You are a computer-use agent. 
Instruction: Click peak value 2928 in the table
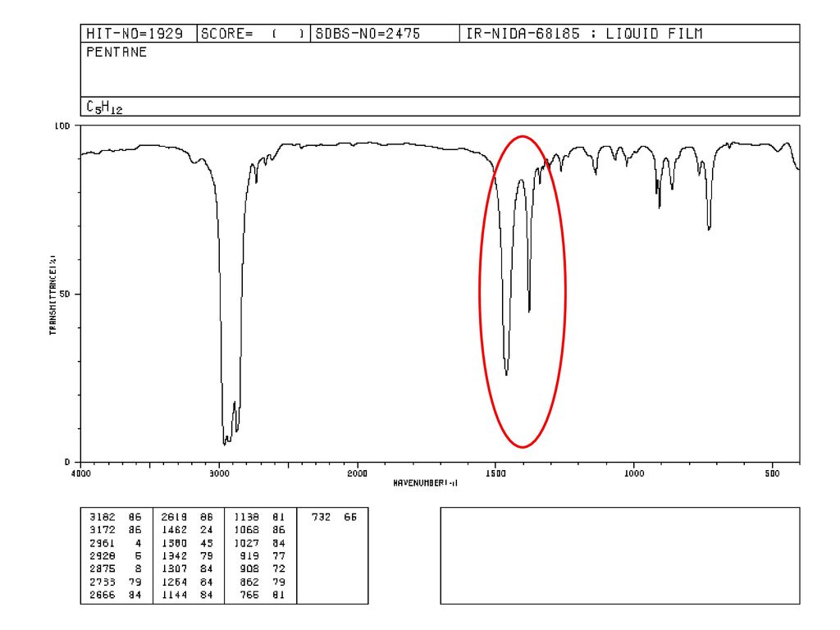(103, 556)
